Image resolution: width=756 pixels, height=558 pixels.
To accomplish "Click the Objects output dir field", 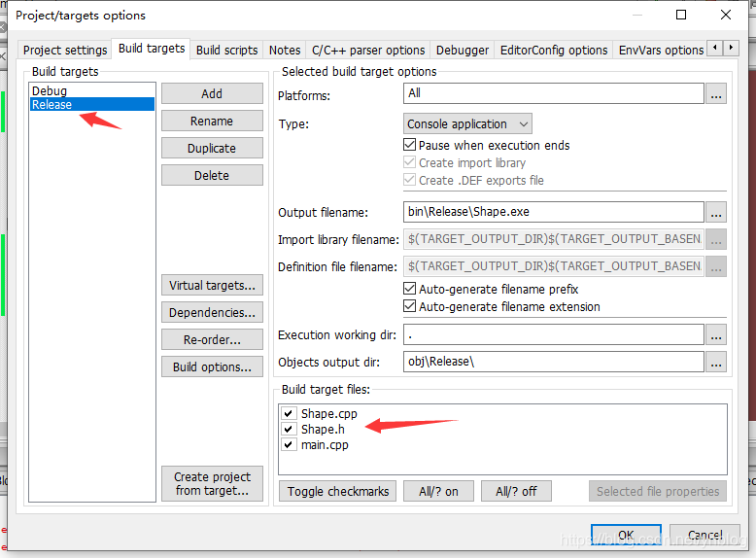I will 554,362.
